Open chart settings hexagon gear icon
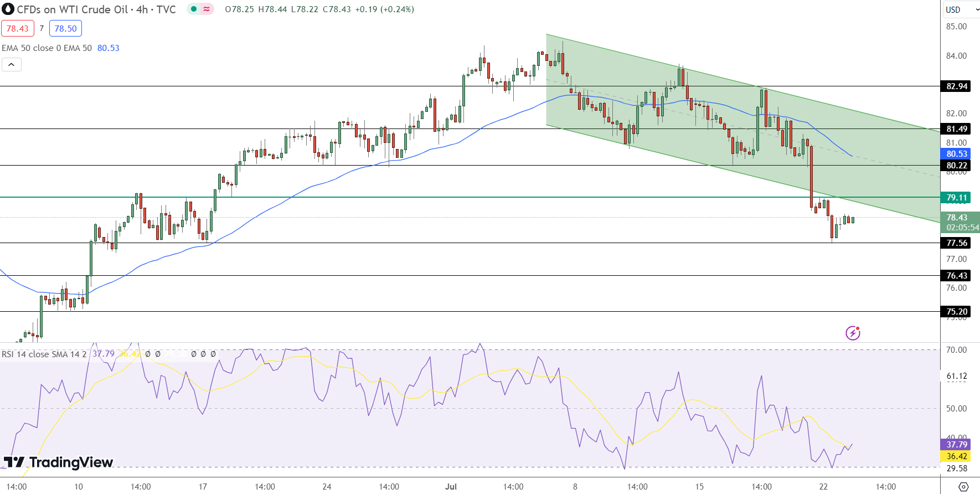The height and width of the screenshot is (494, 980). (963, 487)
